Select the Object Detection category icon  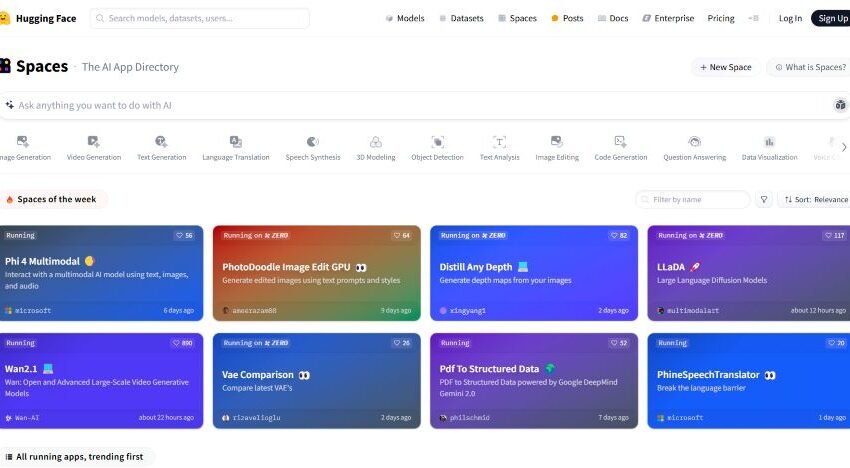click(437, 142)
